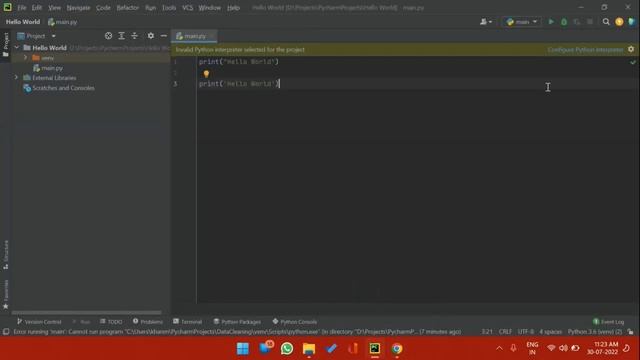Open the Event Log
Screen dimensions: 640x360
[609, 322]
